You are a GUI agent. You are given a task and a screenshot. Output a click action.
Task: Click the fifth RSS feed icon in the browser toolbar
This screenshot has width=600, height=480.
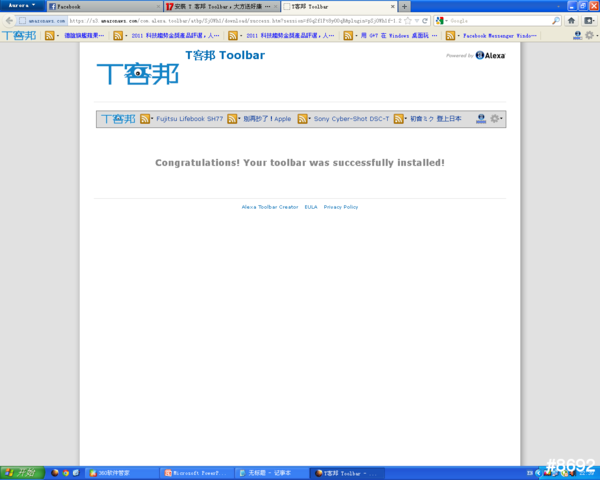point(450,36)
